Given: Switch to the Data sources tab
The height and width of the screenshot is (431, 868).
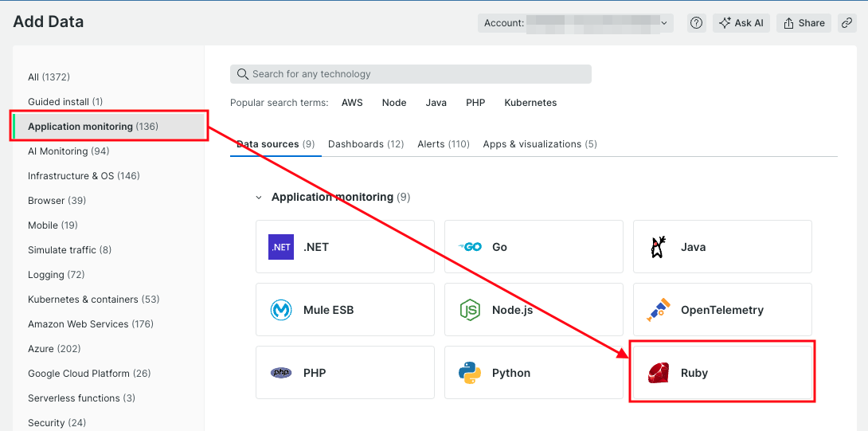Looking at the screenshot, I should [276, 144].
